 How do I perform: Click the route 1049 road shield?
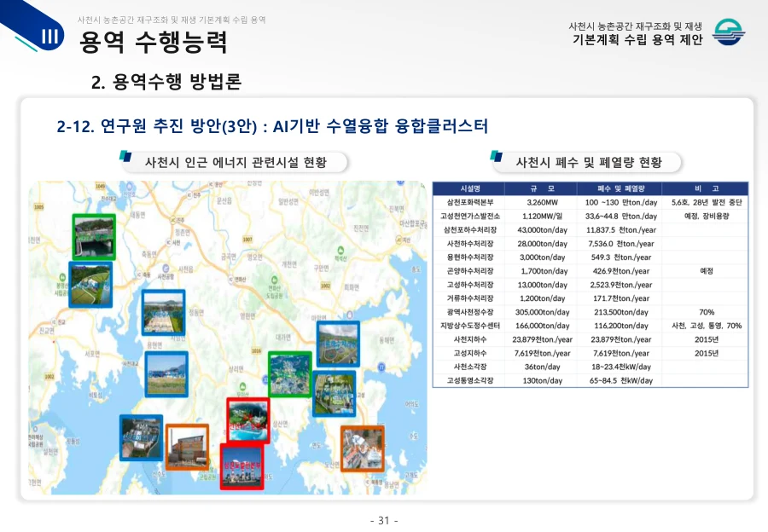[x=100, y=186]
